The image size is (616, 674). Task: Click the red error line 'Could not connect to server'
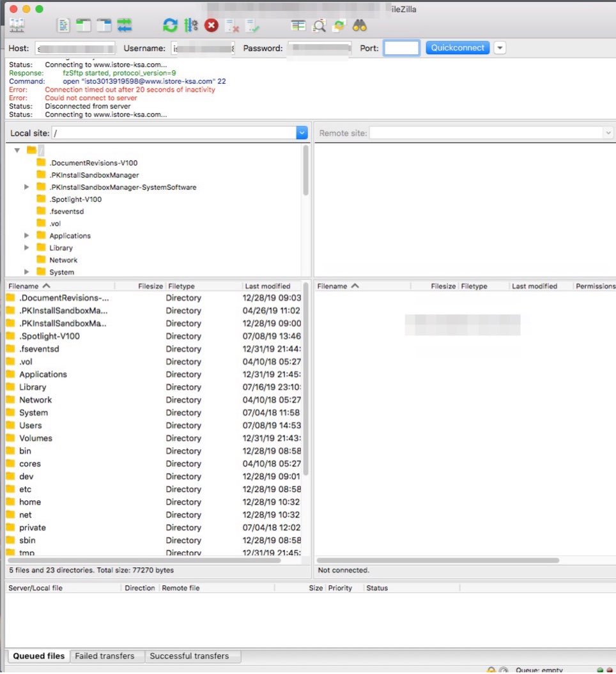tap(91, 98)
